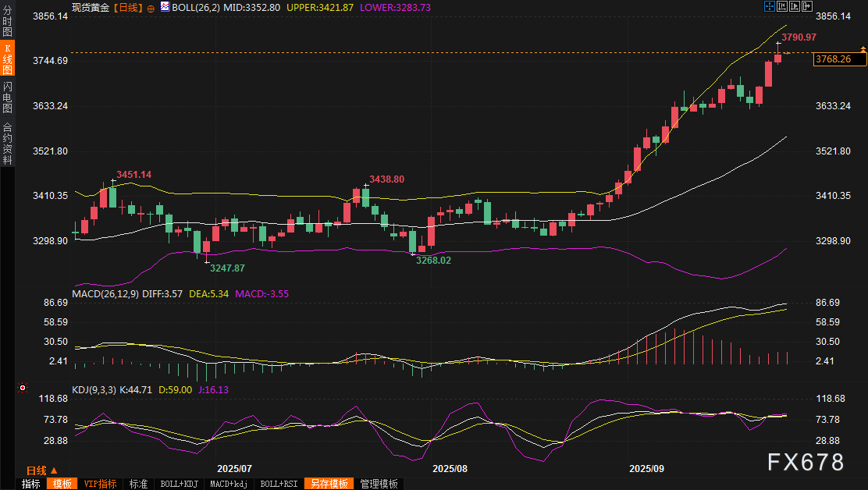Click the 管理模板 button
Screen dimensions: 868x490
(379, 484)
